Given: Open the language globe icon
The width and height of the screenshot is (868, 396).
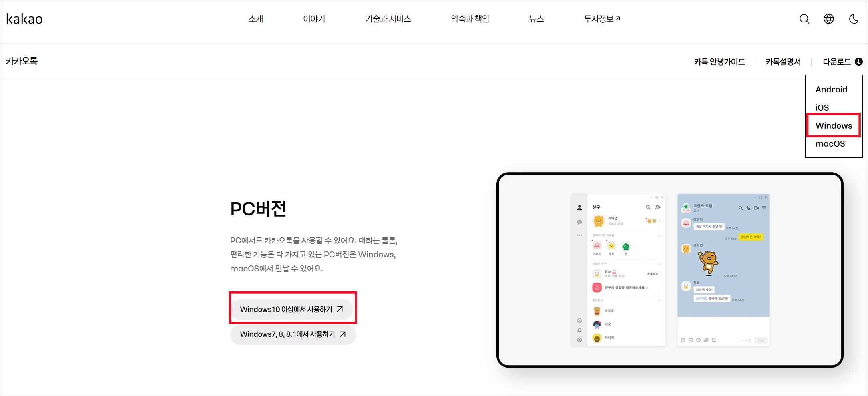Looking at the screenshot, I should (x=829, y=19).
